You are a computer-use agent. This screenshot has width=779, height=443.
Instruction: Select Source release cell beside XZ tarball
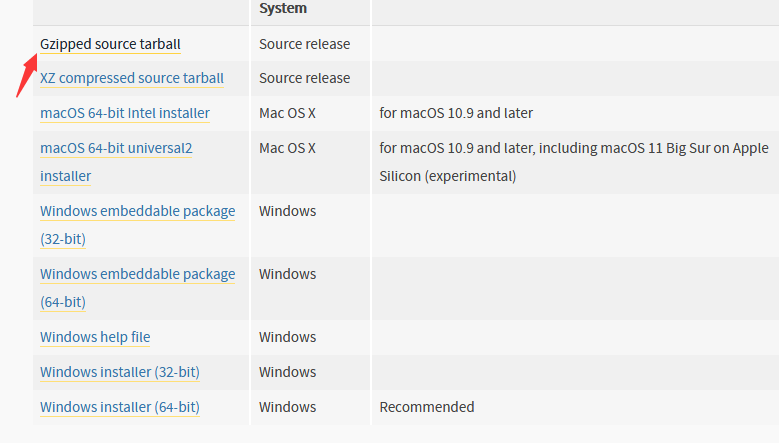pos(305,78)
